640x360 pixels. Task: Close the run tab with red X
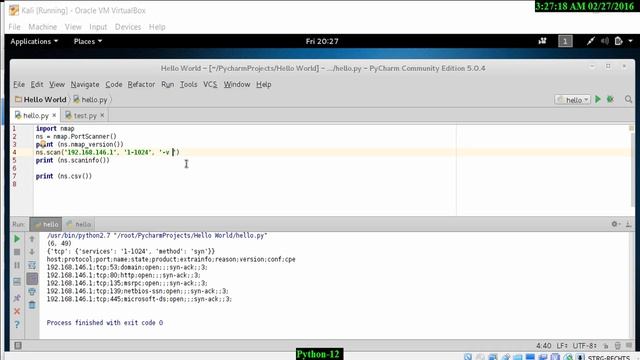[17, 311]
